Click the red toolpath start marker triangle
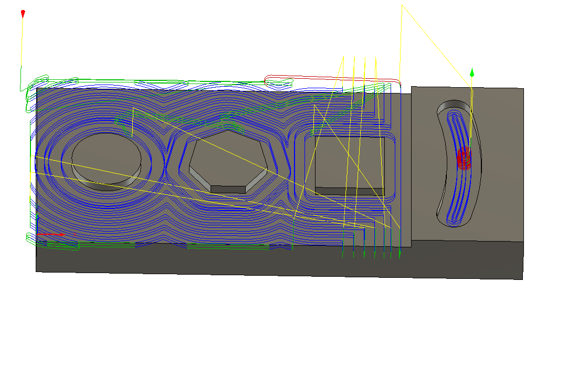 (x=23, y=14)
